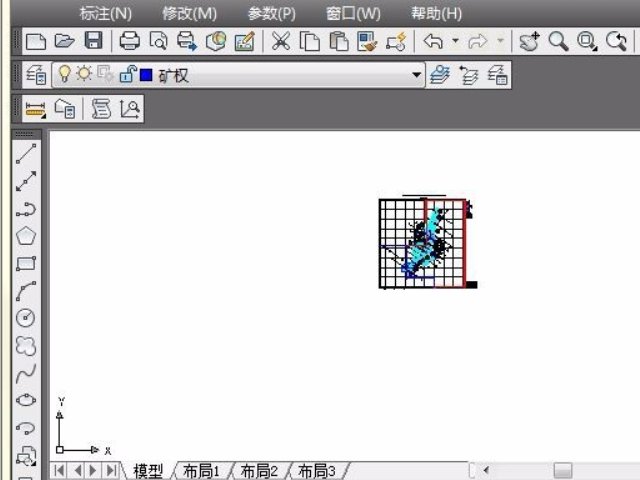Click the blue layer color swatch
Viewport: 640px width, 480px height.
click(x=146, y=75)
